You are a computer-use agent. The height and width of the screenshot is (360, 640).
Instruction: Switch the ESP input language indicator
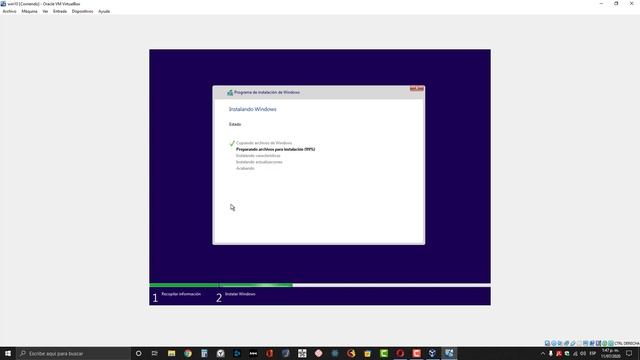(593, 353)
